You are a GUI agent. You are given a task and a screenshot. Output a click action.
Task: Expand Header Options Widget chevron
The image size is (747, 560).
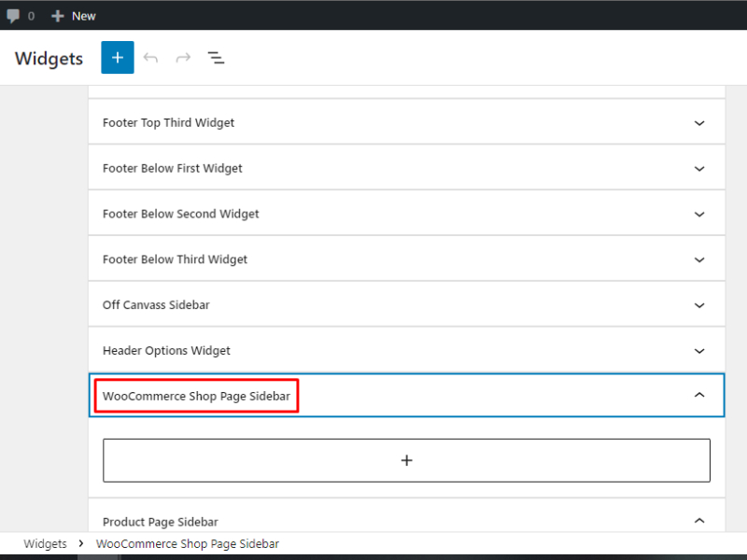pyautogui.click(x=699, y=351)
